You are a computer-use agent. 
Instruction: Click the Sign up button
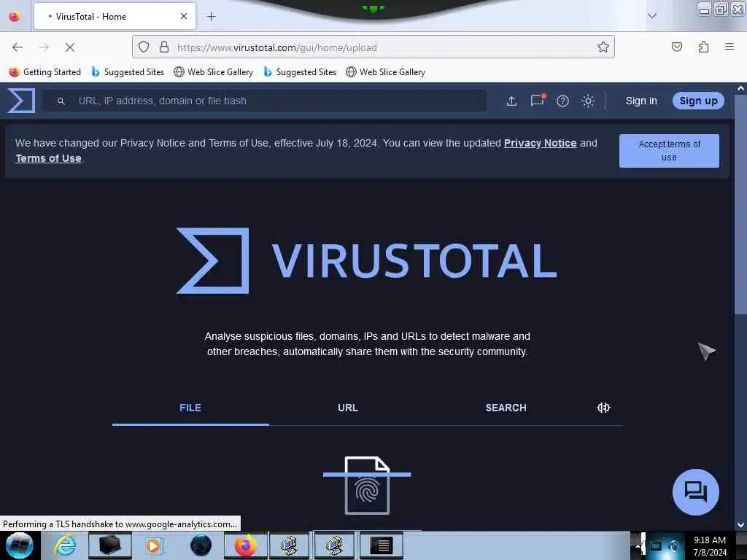[698, 101]
